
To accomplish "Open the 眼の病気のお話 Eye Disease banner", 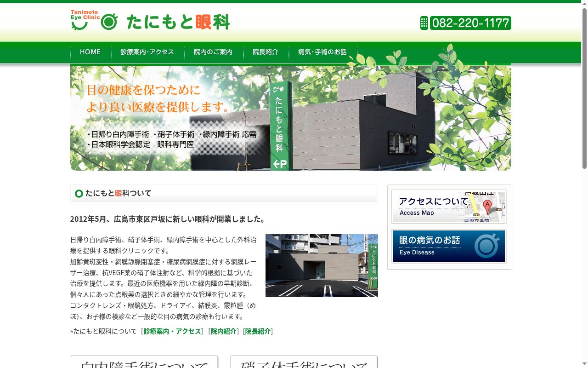I will coord(449,246).
